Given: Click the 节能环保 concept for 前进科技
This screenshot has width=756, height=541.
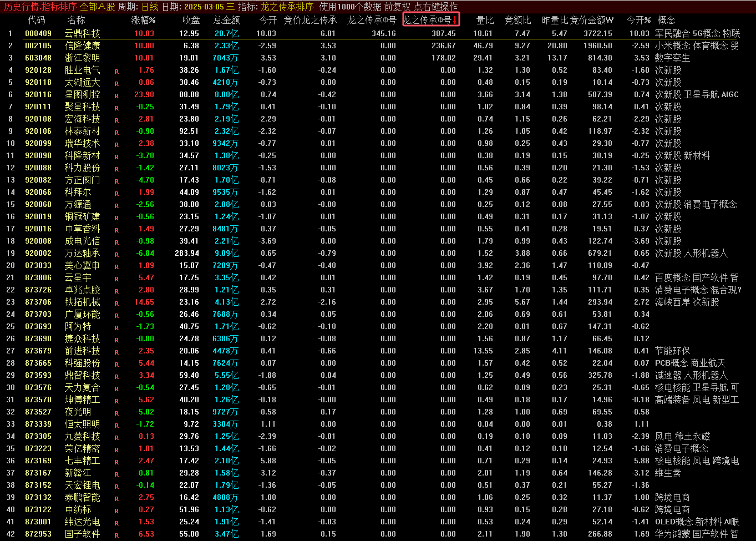Looking at the screenshot, I should 673,351.
